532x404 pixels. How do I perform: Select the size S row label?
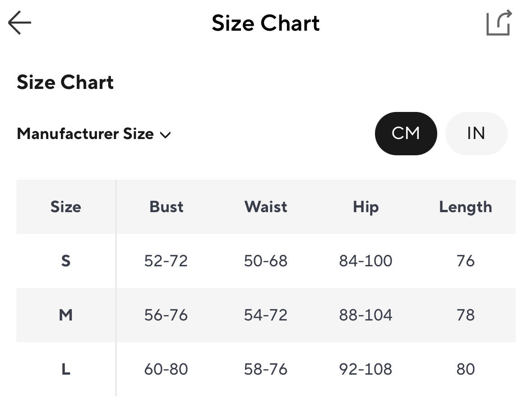tap(66, 261)
